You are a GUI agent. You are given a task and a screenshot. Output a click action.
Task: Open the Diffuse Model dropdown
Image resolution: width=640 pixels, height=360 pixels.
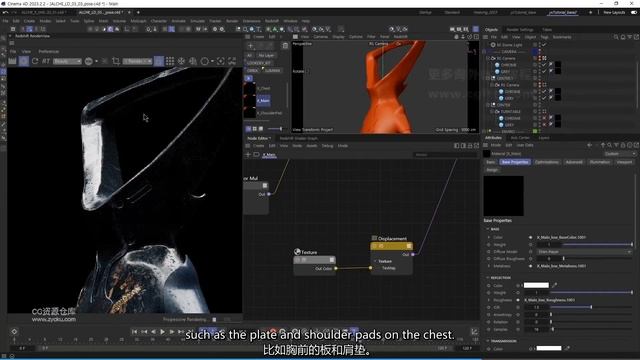tap(584, 252)
